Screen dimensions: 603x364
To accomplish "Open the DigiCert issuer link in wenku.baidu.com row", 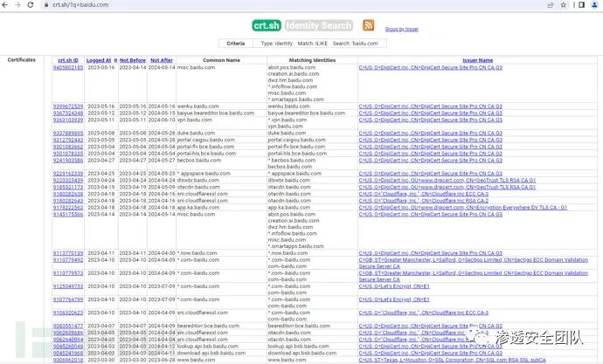I will [430, 106].
